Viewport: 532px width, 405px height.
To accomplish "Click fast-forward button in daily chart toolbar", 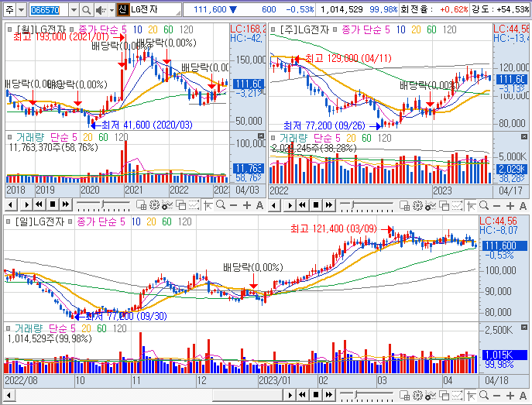I will click(329, 395).
